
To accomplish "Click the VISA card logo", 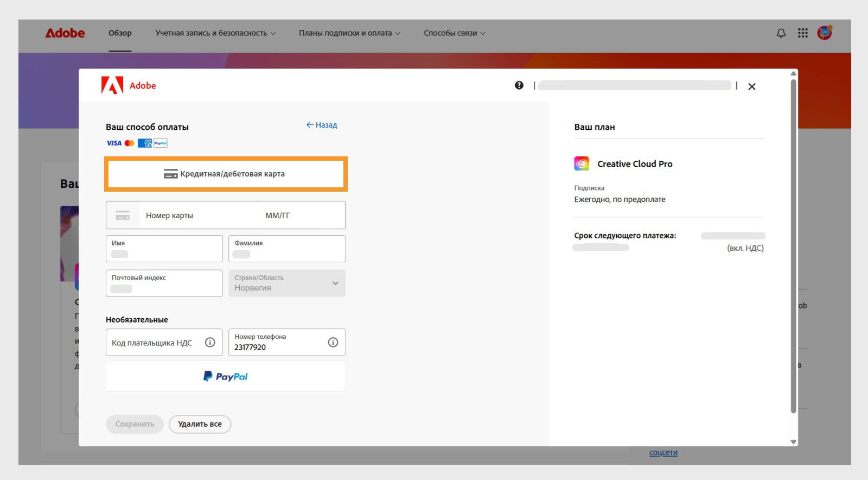I will pos(114,143).
